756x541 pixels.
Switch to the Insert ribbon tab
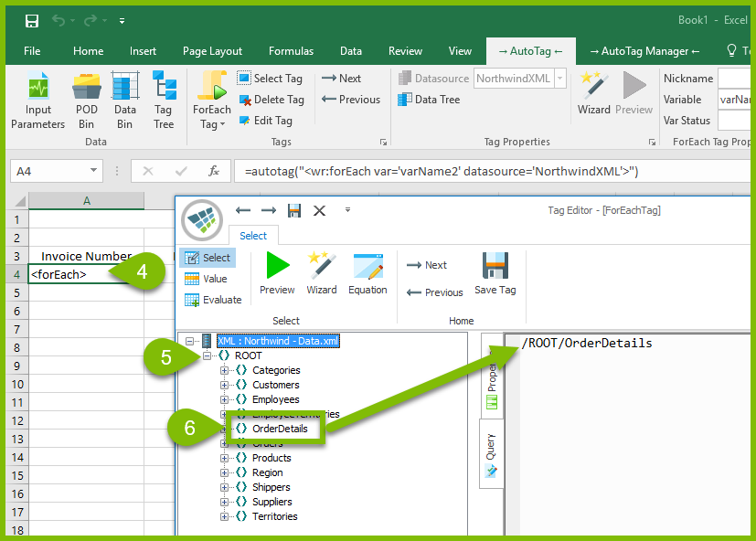(143, 51)
